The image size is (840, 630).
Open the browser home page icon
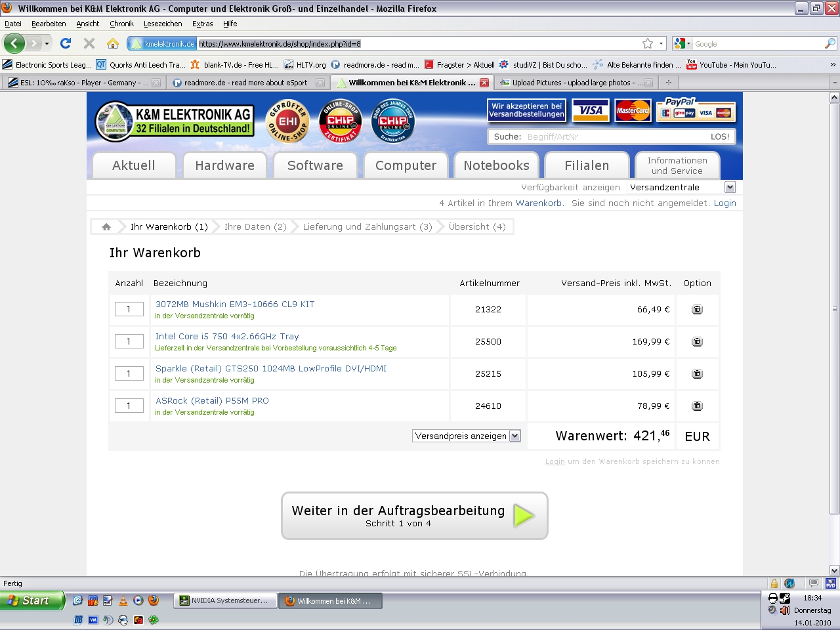pyautogui.click(x=113, y=43)
